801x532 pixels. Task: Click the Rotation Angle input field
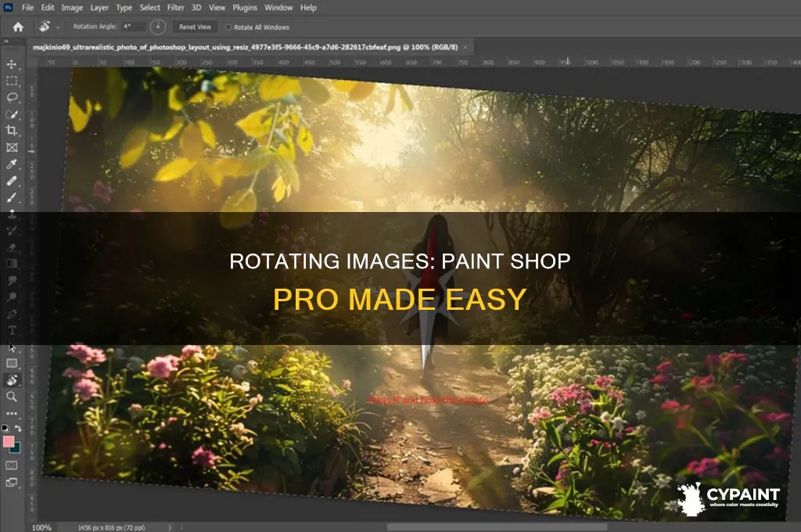(134, 27)
